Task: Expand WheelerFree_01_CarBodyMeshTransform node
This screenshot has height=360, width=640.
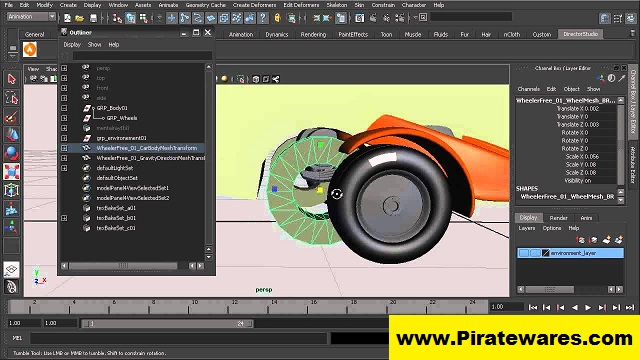Action: [x=64, y=148]
